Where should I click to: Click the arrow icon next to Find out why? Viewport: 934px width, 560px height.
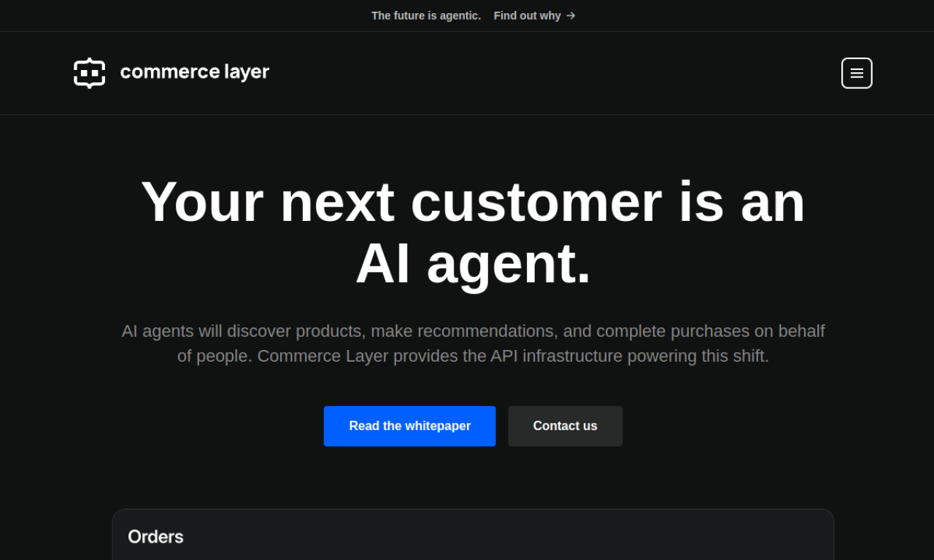(571, 15)
